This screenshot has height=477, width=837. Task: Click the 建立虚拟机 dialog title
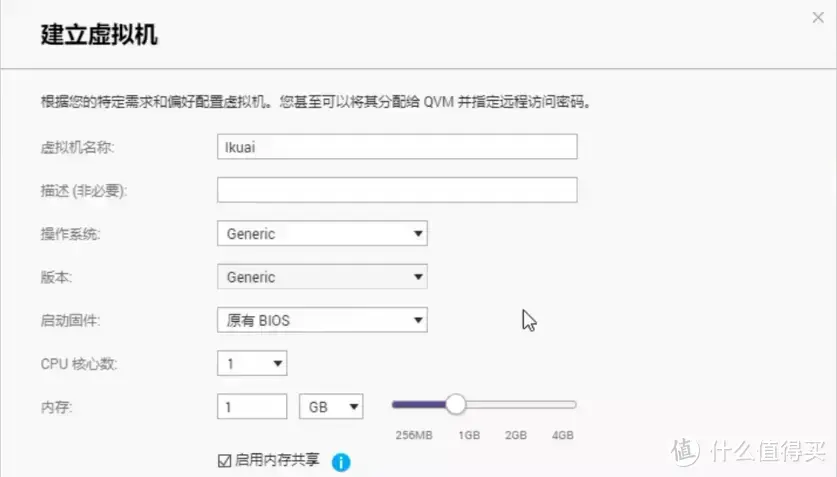click(x=99, y=35)
